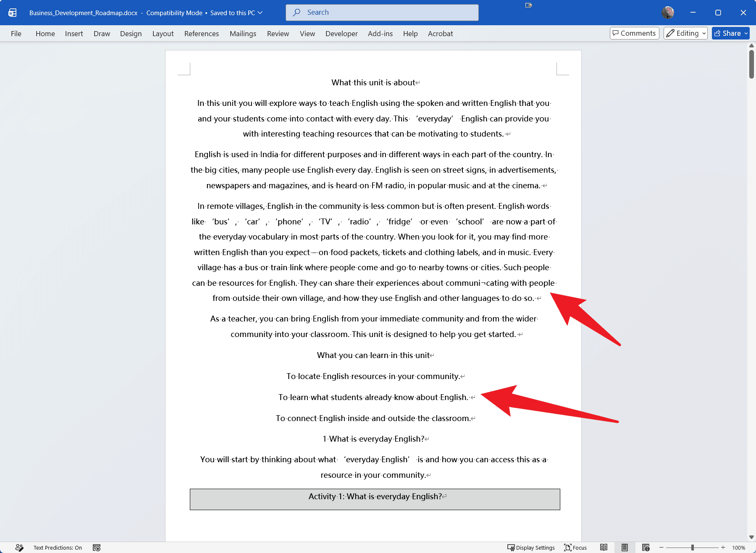Switch to Read Mode view
This screenshot has width=756, height=553.
click(604, 548)
